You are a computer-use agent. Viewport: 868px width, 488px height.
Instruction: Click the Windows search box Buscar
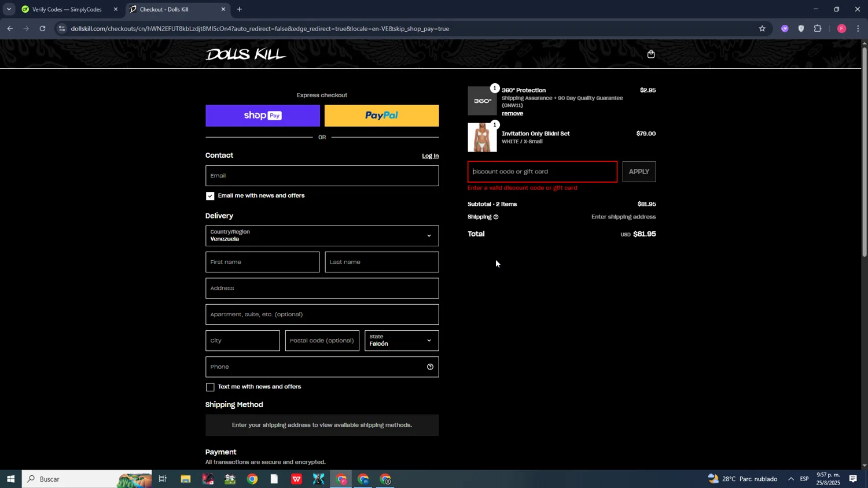(87, 479)
